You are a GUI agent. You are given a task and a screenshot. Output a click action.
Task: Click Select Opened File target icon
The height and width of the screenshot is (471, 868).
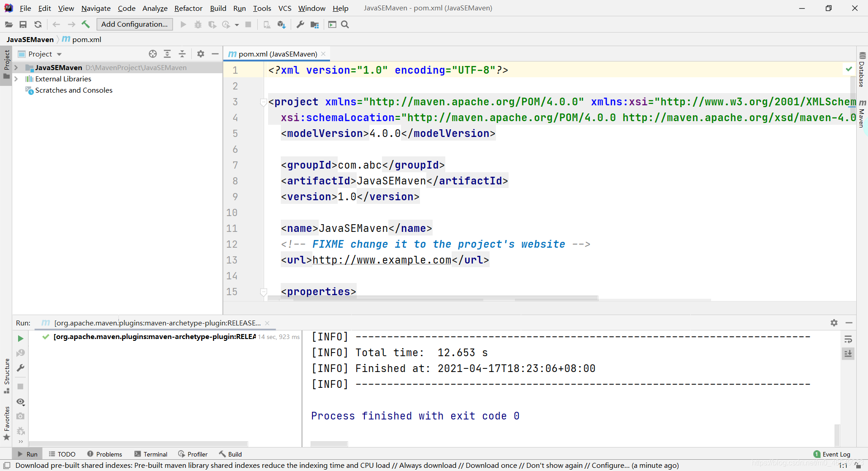tap(153, 54)
